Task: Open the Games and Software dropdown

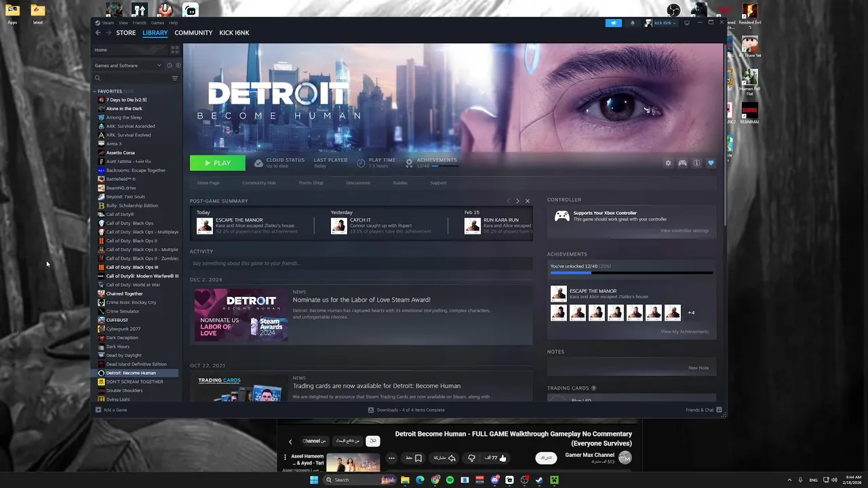Action: 128,65
